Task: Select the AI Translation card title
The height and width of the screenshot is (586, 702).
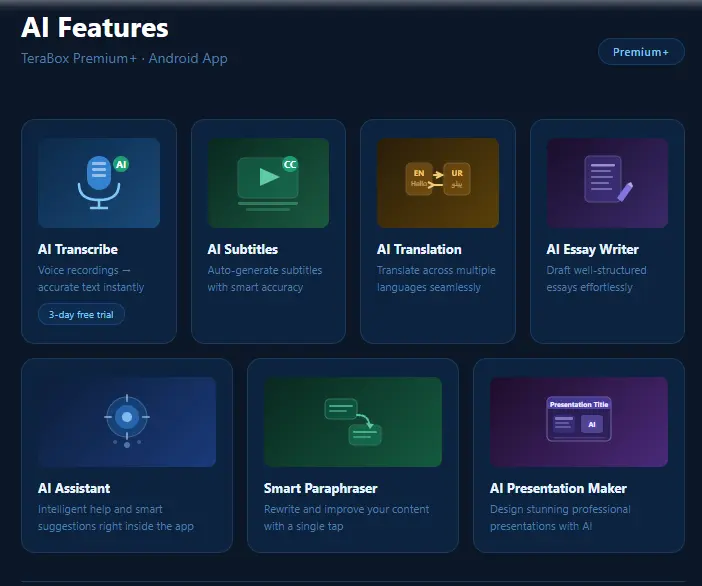Action: click(x=419, y=249)
